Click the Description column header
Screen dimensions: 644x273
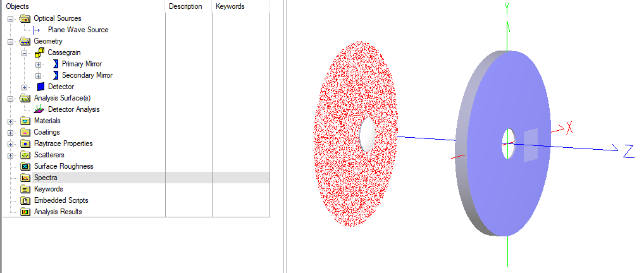click(x=185, y=6)
